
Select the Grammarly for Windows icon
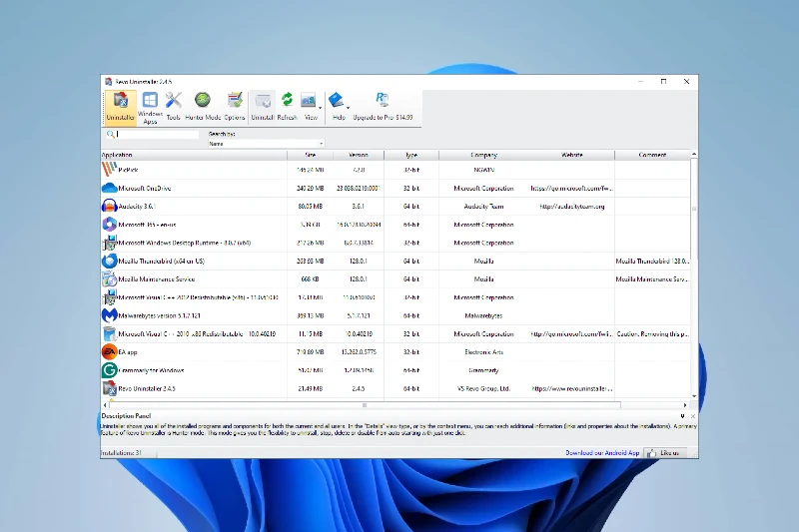(109, 370)
